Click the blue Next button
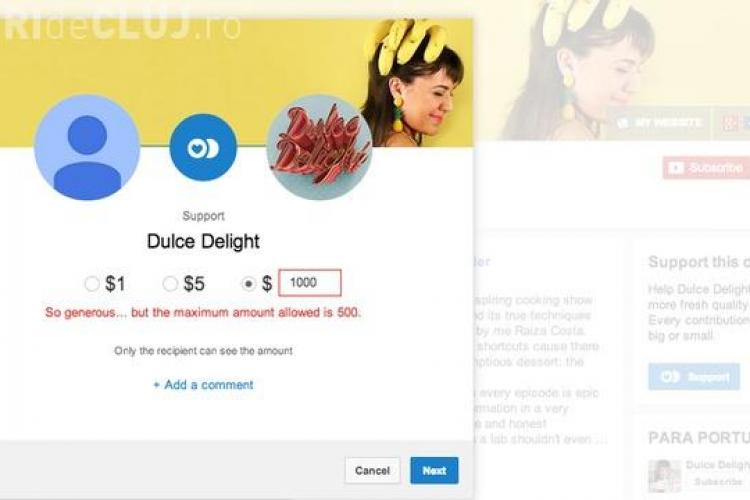 [x=434, y=470]
